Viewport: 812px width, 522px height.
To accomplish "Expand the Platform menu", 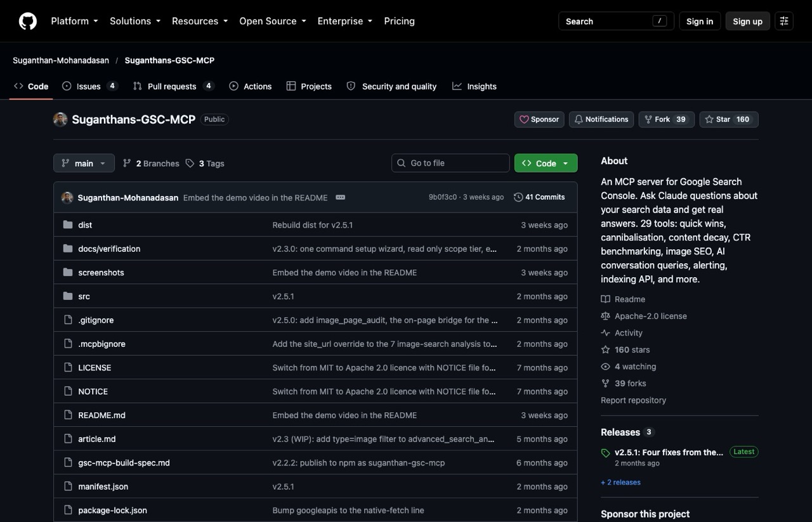I will [74, 21].
